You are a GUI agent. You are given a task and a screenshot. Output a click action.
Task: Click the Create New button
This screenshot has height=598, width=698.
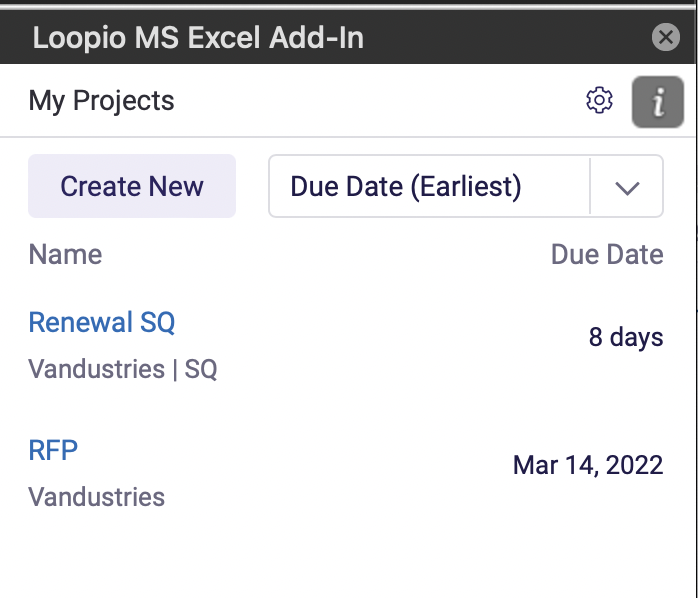click(132, 186)
